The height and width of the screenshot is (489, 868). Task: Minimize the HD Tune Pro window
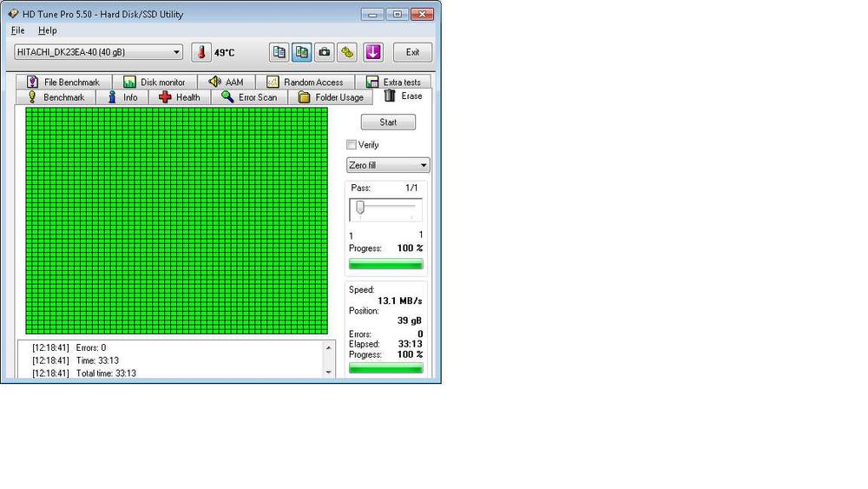372,14
